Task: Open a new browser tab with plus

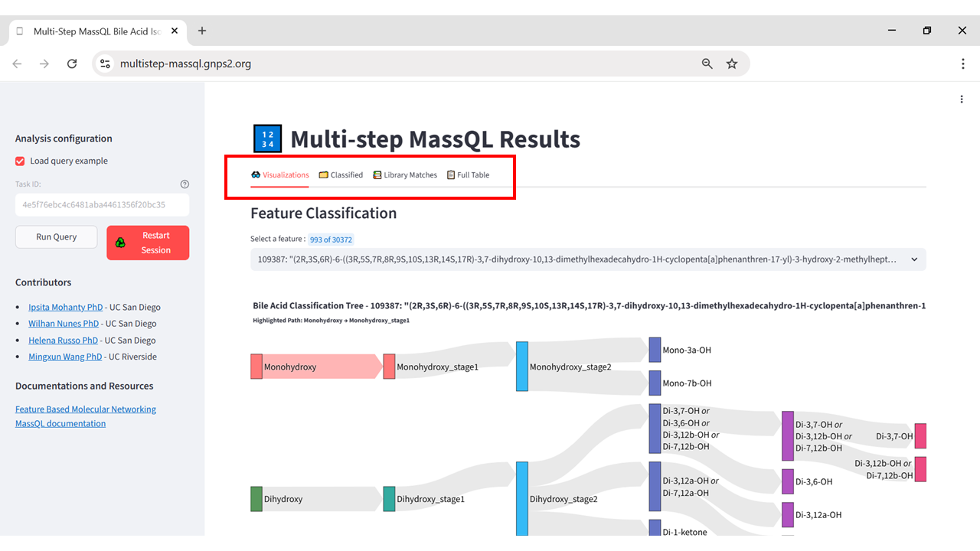Action: click(202, 31)
